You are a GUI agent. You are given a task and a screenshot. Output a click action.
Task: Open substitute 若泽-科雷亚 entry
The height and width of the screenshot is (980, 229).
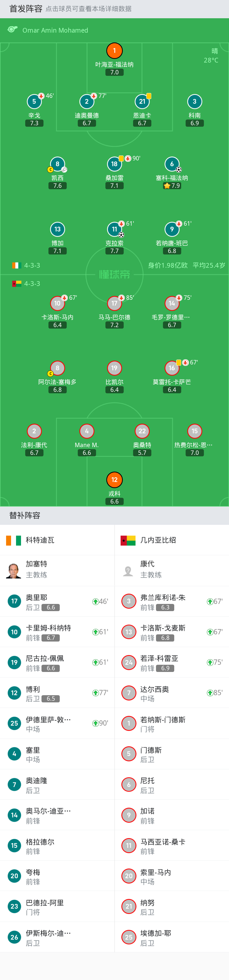click(171, 662)
